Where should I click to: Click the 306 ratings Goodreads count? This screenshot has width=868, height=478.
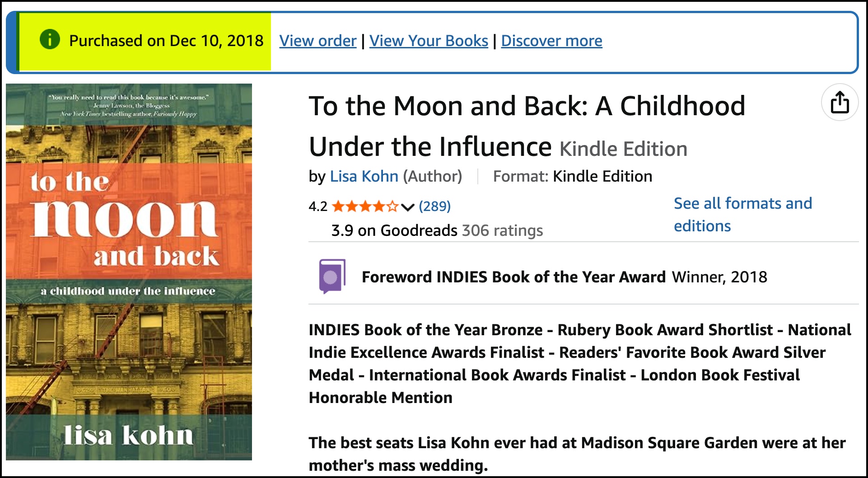tap(502, 230)
